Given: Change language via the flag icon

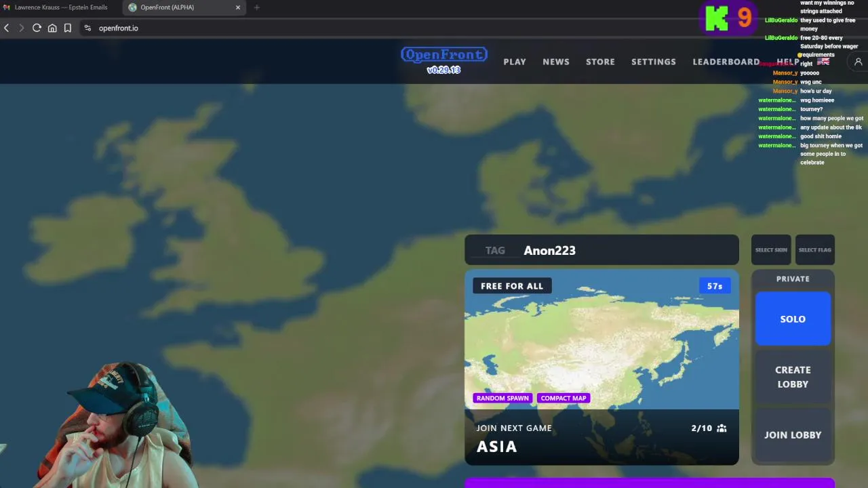Looking at the screenshot, I should 823,61.
